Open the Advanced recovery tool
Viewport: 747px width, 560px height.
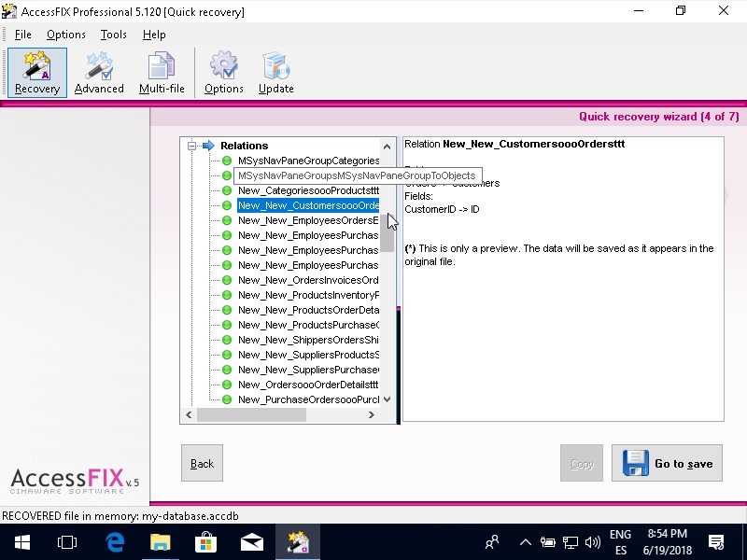(99, 72)
